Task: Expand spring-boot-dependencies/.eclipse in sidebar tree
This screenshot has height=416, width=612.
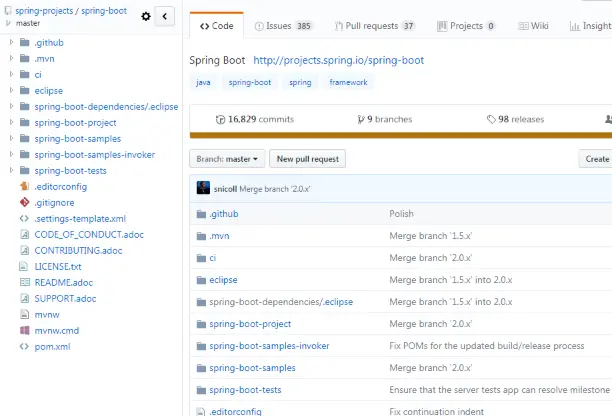Action: [11, 106]
